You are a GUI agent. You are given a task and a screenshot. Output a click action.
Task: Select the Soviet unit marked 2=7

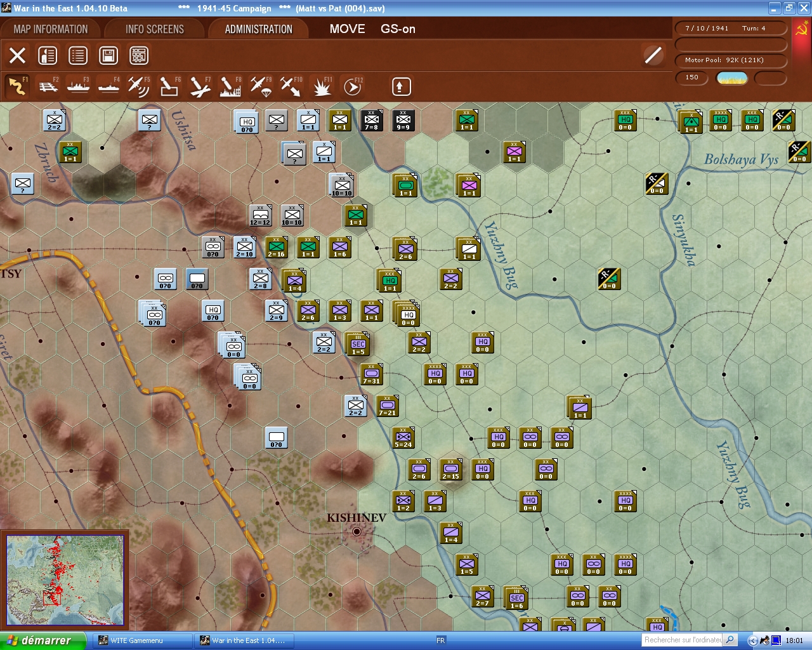(x=483, y=597)
